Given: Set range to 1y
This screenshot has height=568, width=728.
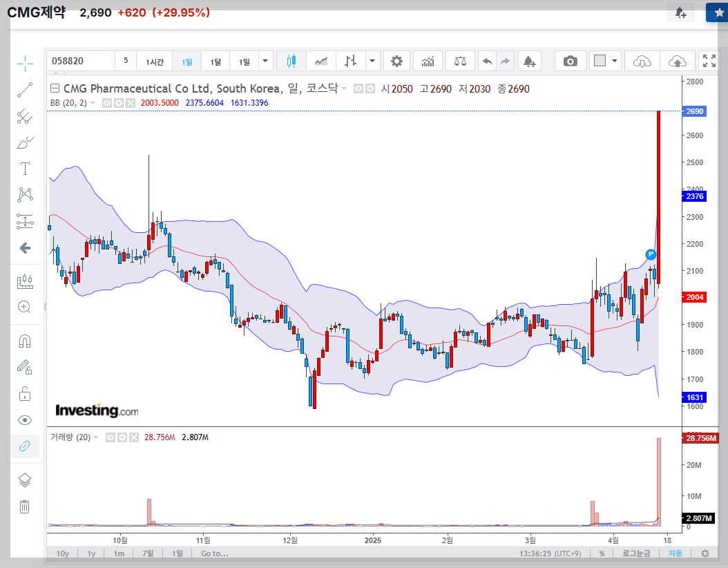Looking at the screenshot, I should 91,553.
